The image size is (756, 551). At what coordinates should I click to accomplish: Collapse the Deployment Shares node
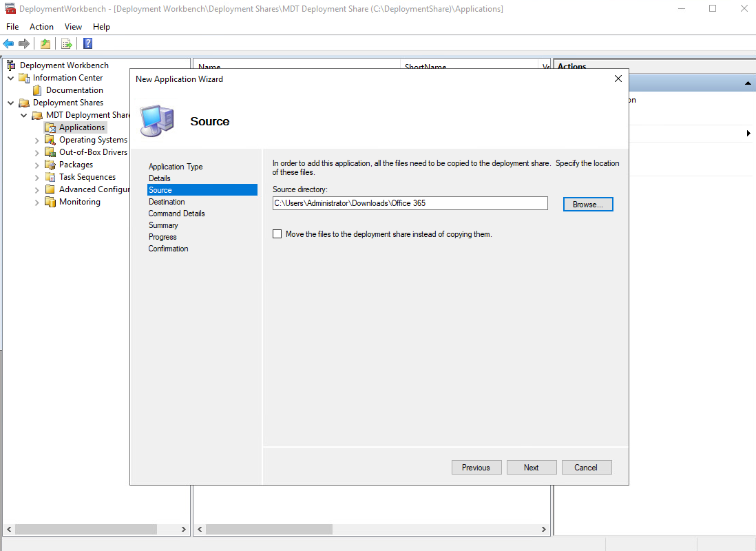coord(10,103)
